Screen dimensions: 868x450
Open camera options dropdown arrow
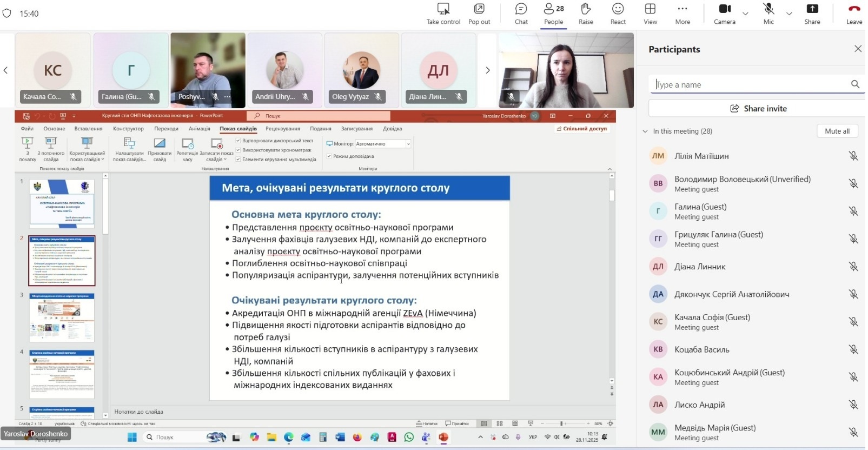pos(745,14)
